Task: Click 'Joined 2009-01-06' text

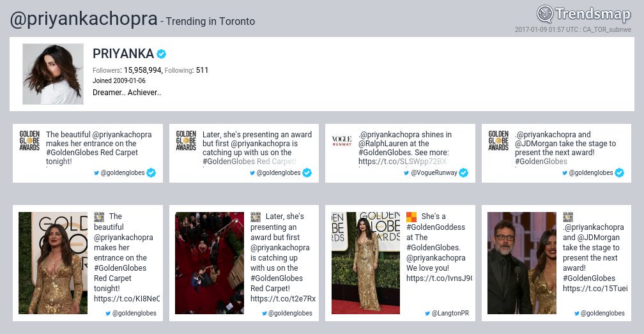Action: click(119, 81)
